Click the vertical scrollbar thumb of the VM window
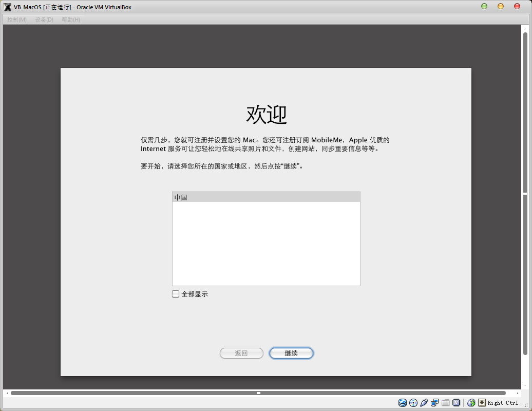The height and width of the screenshot is (411, 532). [525, 194]
